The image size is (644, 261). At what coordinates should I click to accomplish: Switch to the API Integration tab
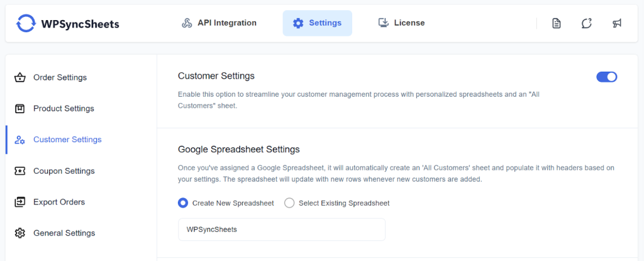pyautogui.click(x=219, y=23)
